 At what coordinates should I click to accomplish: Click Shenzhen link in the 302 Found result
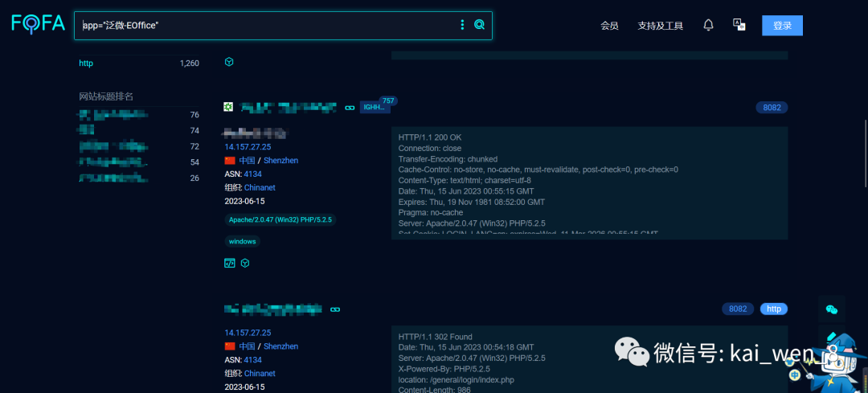click(x=280, y=346)
